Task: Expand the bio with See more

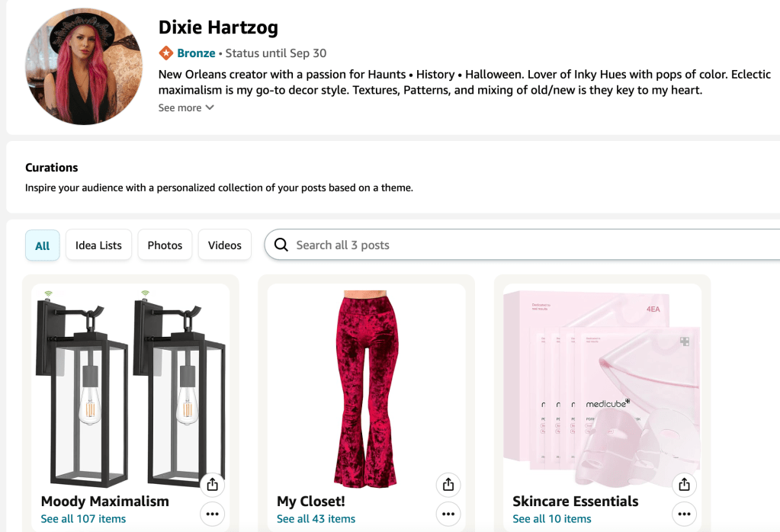Action: click(186, 107)
